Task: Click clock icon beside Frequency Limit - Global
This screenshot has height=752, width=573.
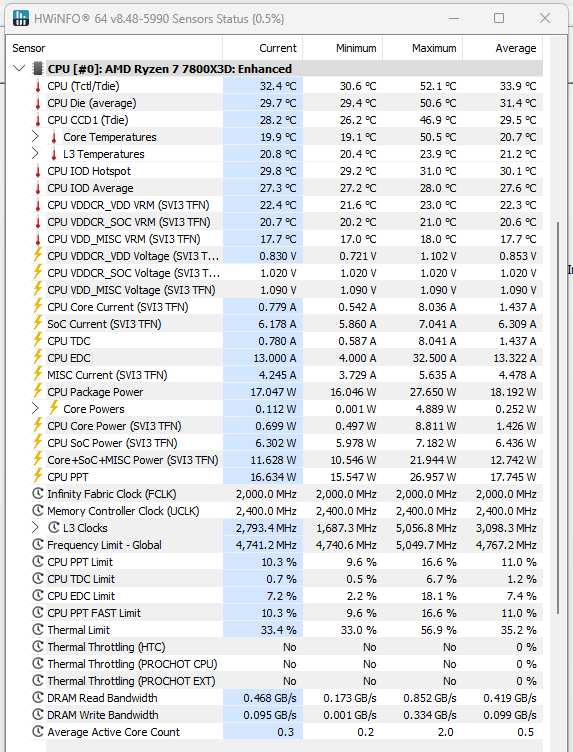Action: [x=38, y=544]
